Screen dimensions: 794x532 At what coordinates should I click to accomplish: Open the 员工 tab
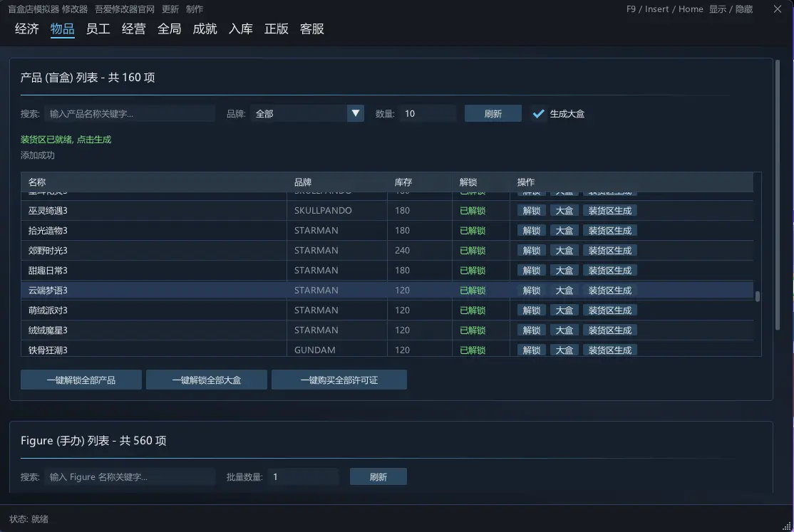(x=98, y=29)
